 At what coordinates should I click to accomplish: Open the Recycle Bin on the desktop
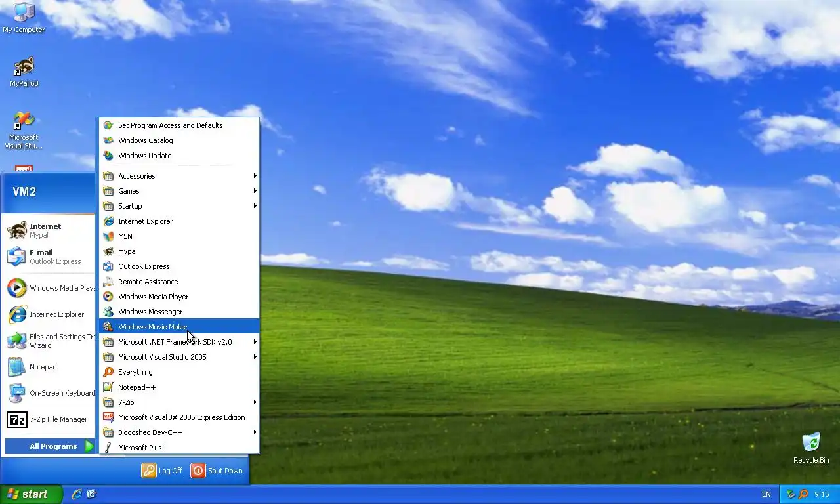click(x=811, y=448)
